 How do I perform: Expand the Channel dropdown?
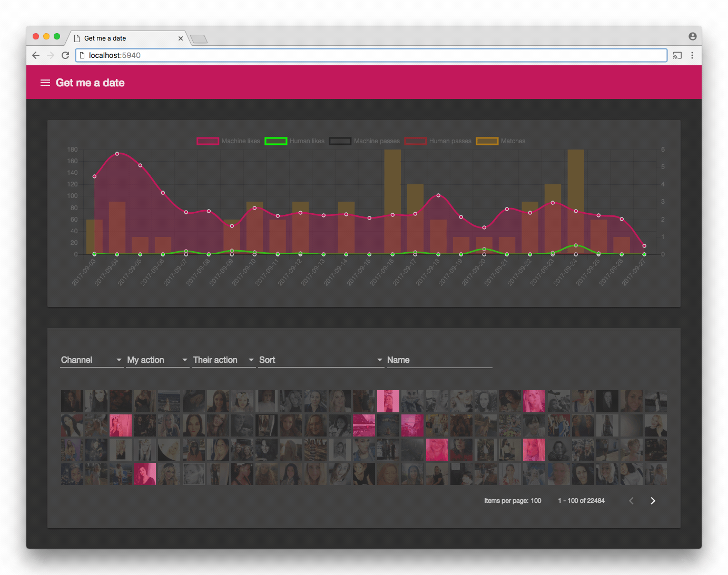coord(92,360)
